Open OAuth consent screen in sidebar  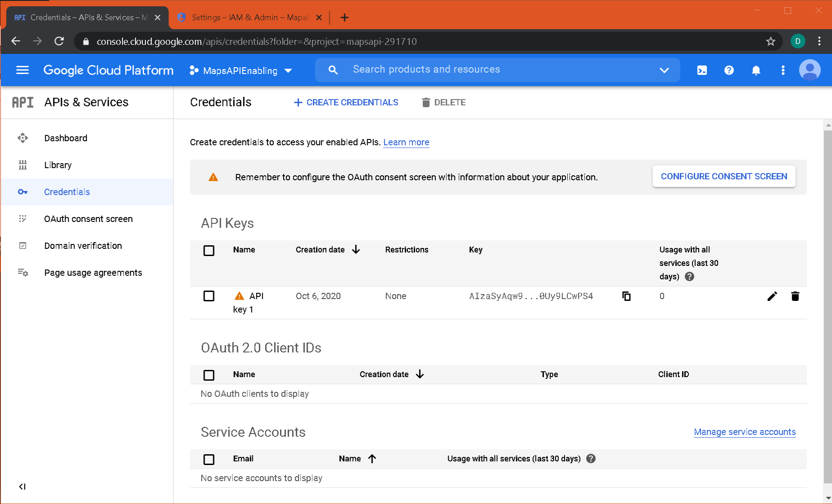click(88, 219)
